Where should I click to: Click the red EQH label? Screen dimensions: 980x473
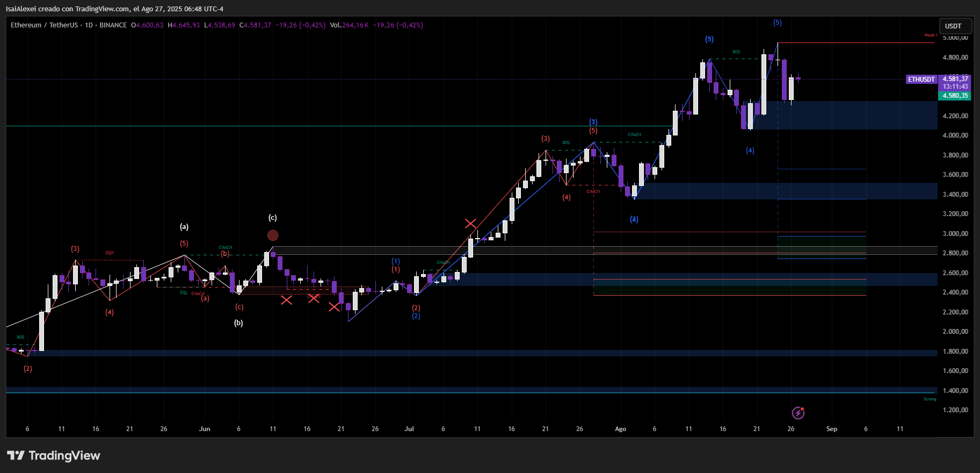pos(110,253)
